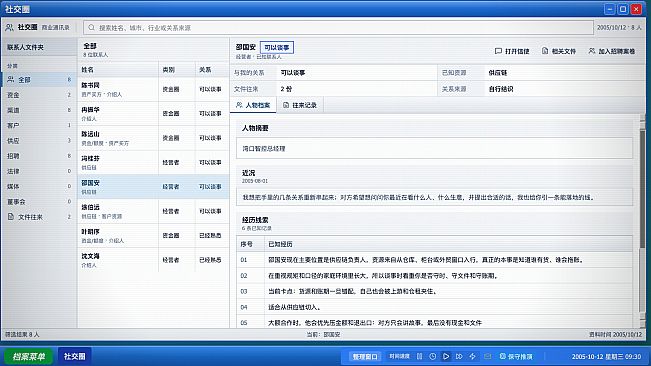Select contact row 陈远山

(153, 138)
